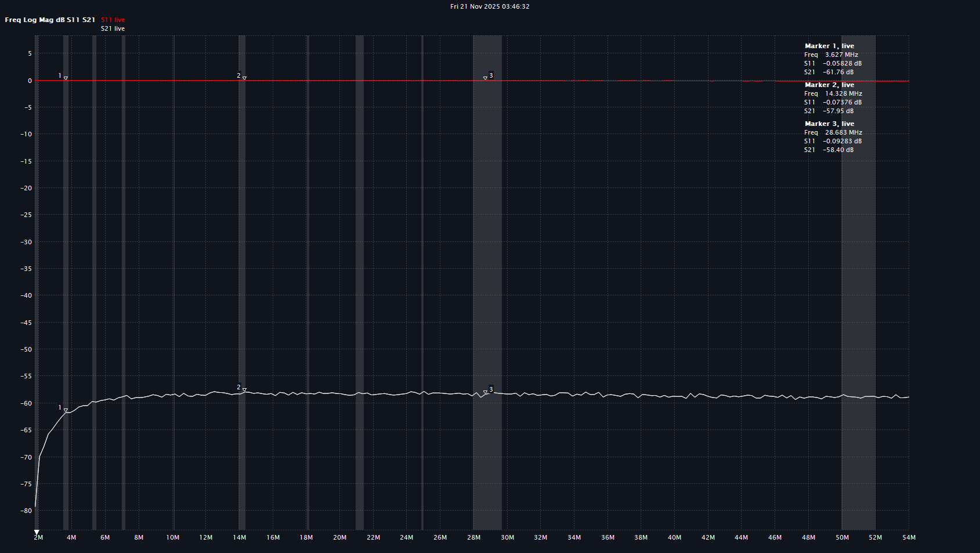
Task: Click the -58.40 dB S21 readout
Action: 838,150
